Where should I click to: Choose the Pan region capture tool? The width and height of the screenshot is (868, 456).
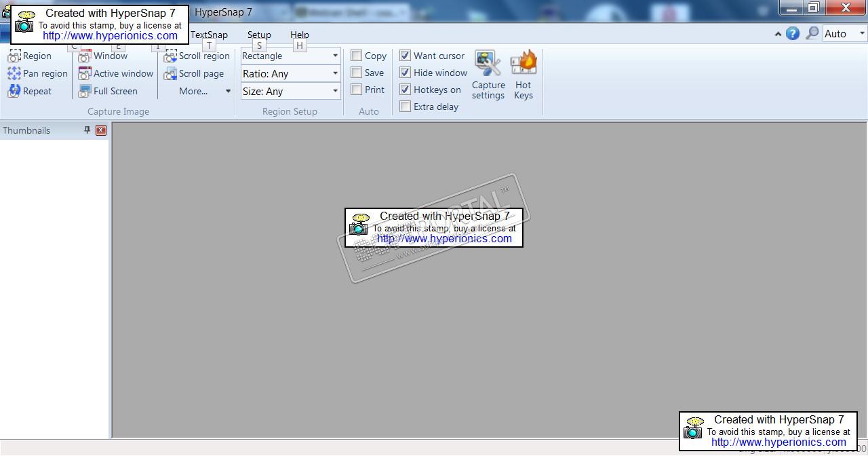point(37,73)
